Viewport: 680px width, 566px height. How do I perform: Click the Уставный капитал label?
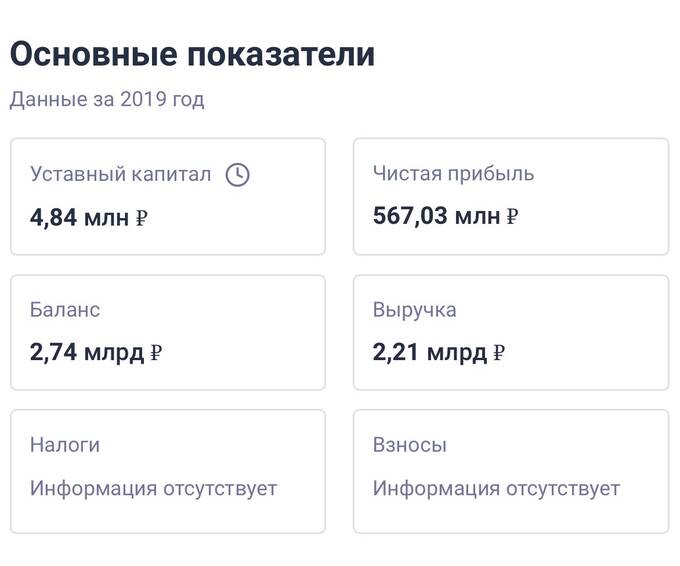(x=121, y=174)
